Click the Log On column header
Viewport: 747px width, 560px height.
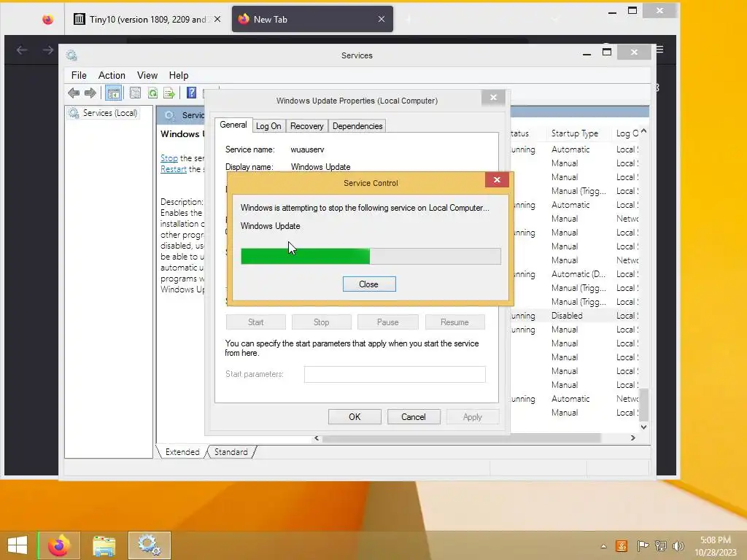point(627,133)
